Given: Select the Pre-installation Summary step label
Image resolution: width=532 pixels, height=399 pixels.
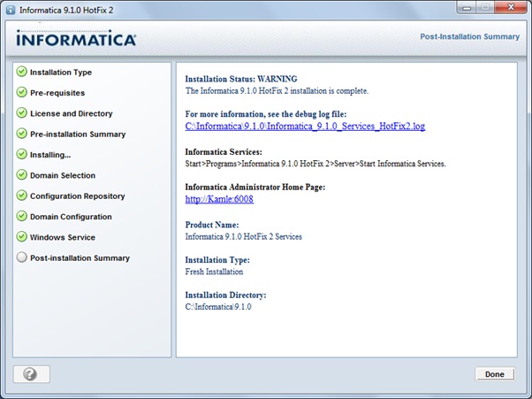Looking at the screenshot, I should tap(78, 134).
